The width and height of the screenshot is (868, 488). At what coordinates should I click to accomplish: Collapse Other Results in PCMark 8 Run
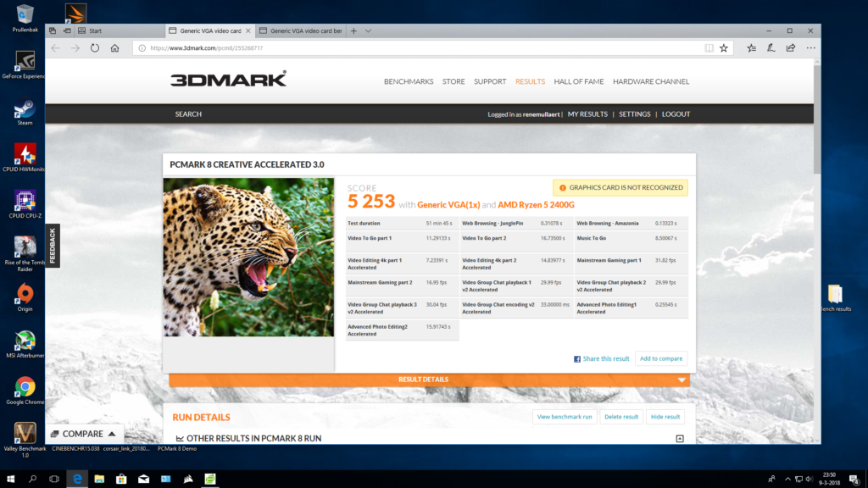(680, 438)
